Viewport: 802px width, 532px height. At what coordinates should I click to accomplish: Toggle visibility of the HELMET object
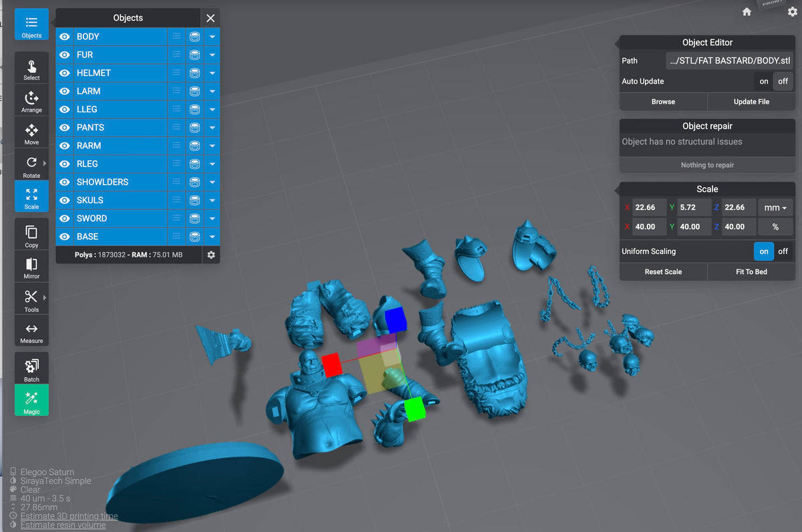pyautogui.click(x=65, y=73)
